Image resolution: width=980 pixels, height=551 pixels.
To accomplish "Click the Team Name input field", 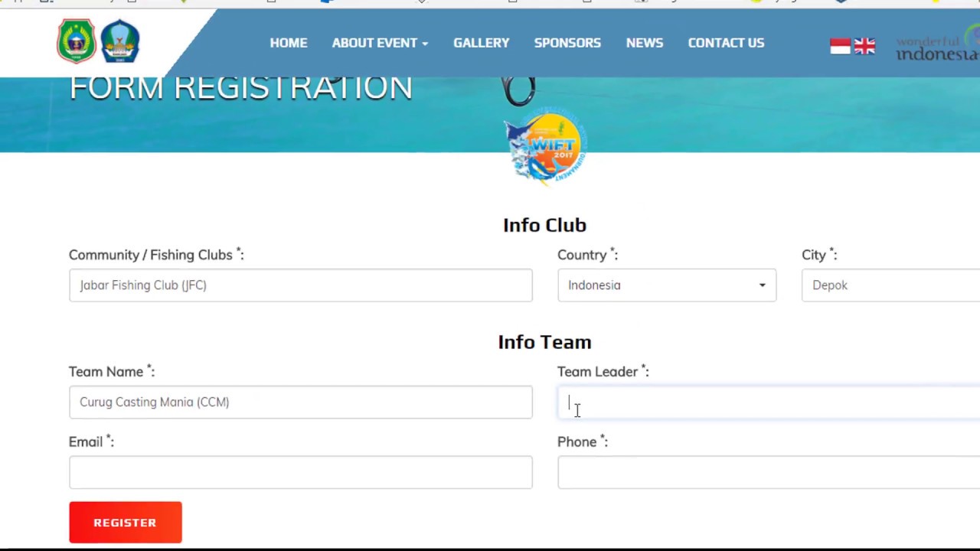I will pyautogui.click(x=300, y=402).
